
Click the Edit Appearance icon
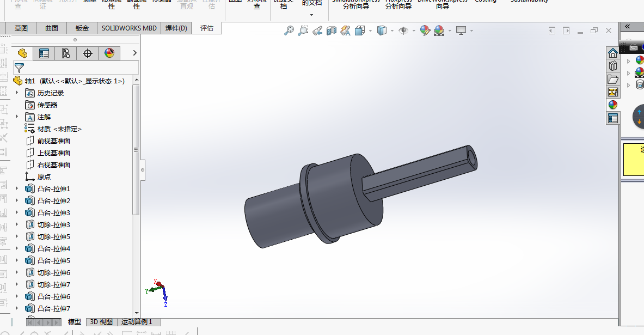click(425, 31)
